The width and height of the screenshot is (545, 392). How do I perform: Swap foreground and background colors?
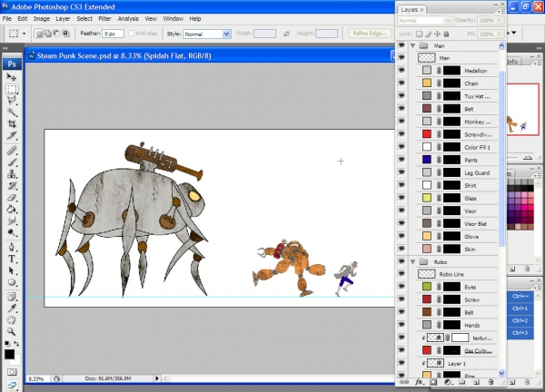coord(16,343)
